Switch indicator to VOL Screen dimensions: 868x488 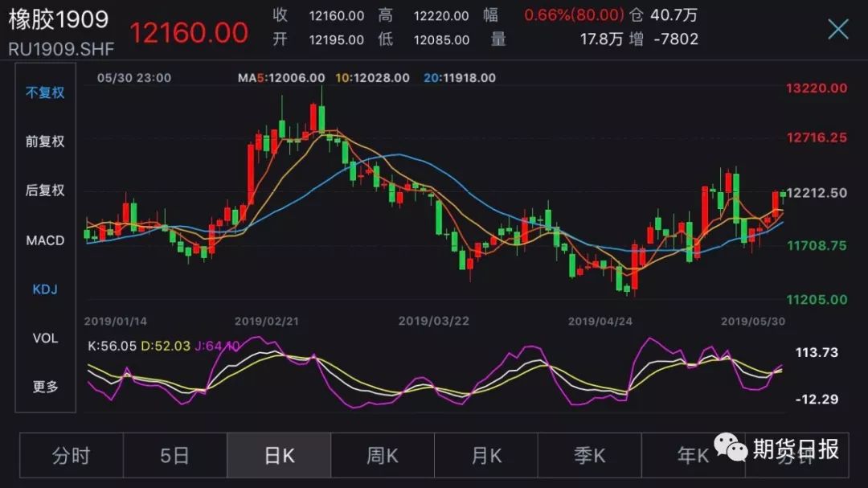point(45,338)
